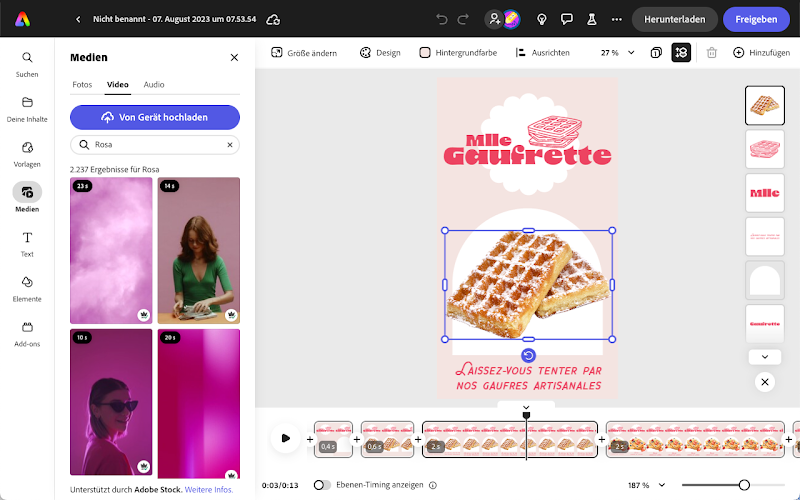Open the Suchen search panel
The width and height of the screenshot is (800, 500).
[27, 65]
